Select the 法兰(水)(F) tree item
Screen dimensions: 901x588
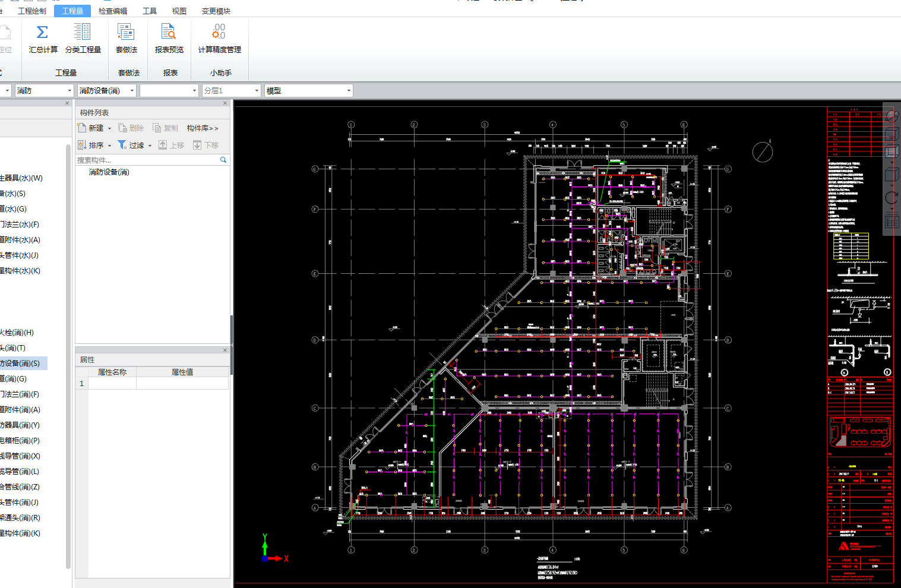pos(20,225)
